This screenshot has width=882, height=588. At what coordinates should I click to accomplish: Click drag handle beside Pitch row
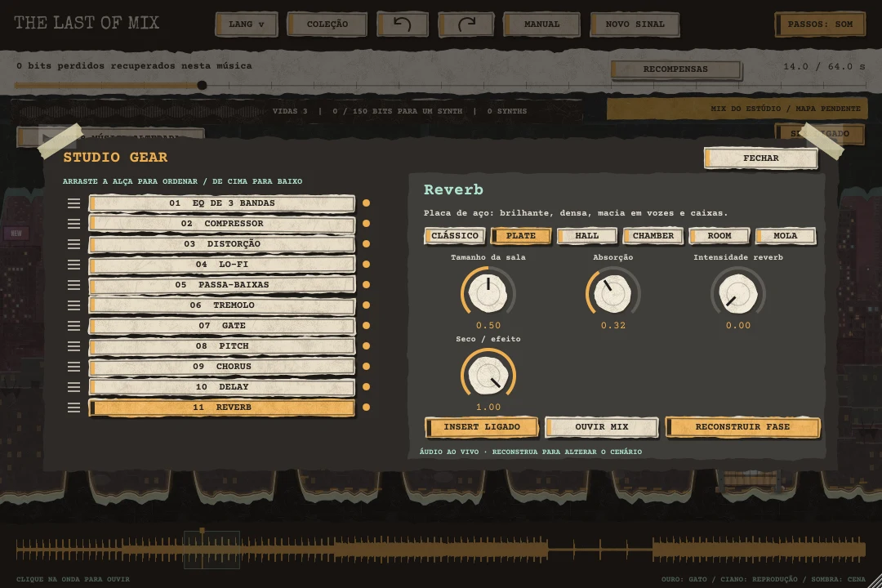[x=73, y=346]
